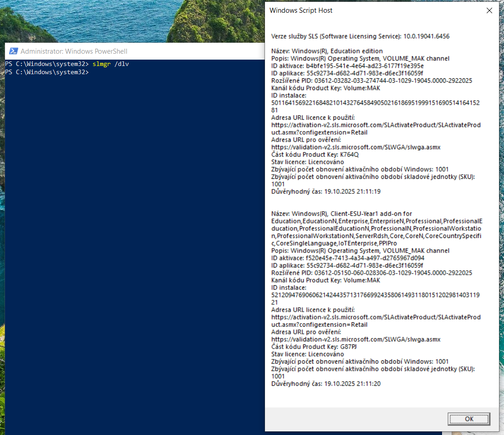This screenshot has height=435, width=504.
Task: Click the Education edition name line
Action: [x=327, y=51]
